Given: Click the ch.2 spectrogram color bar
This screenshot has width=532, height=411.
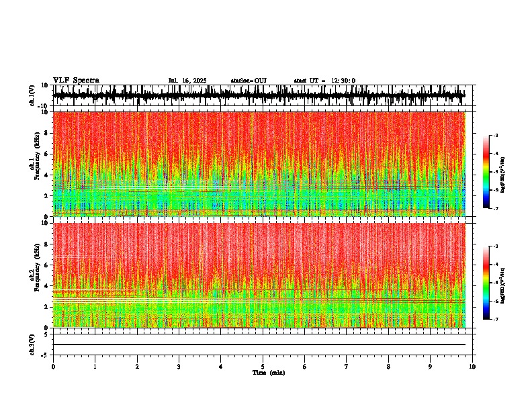Looking at the screenshot, I should click(486, 283).
